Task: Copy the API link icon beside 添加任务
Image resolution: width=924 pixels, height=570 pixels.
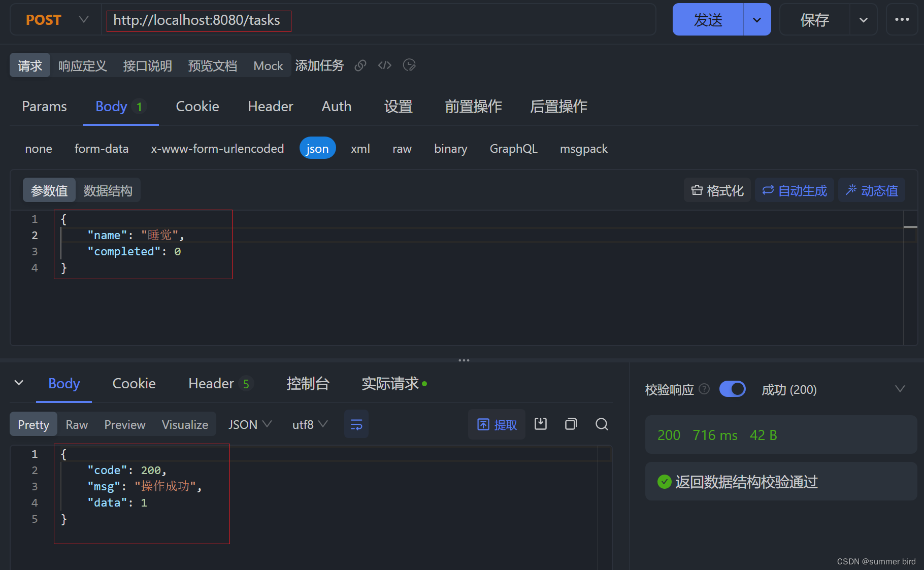Action: click(360, 65)
